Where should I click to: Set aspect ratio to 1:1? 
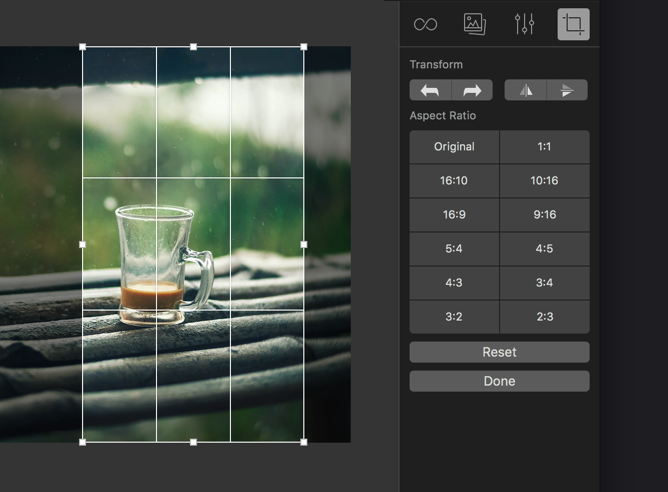(544, 147)
